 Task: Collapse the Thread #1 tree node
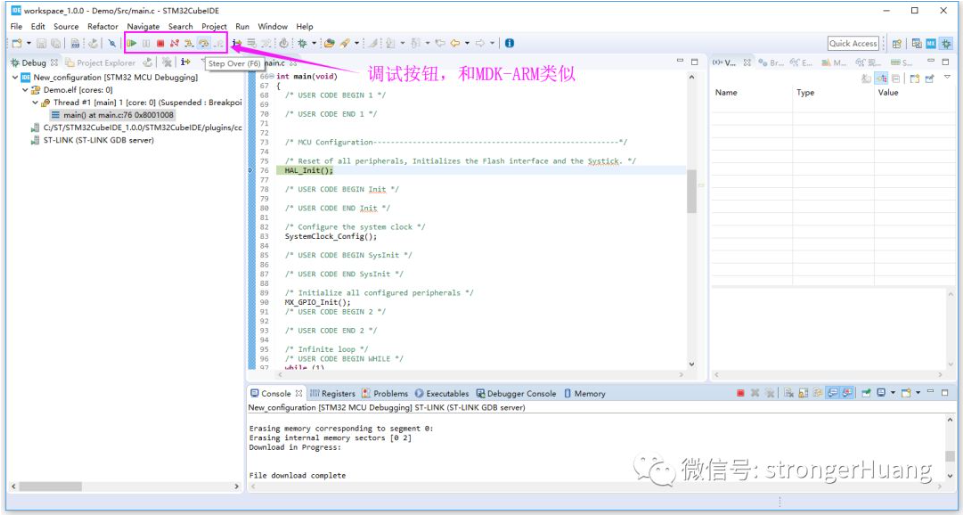coord(35,103)
